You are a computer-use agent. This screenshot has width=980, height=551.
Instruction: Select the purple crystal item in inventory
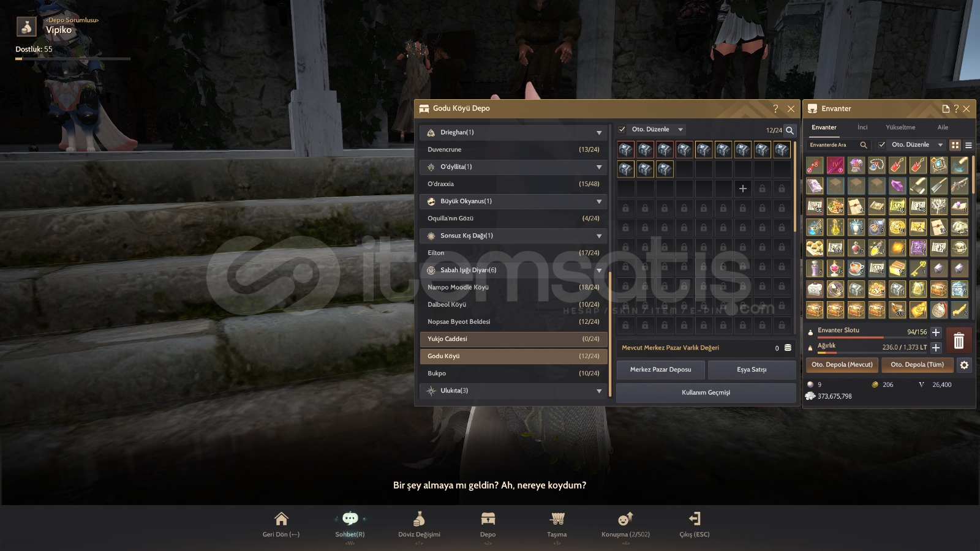pyautogui.click(x=897, y=186)
